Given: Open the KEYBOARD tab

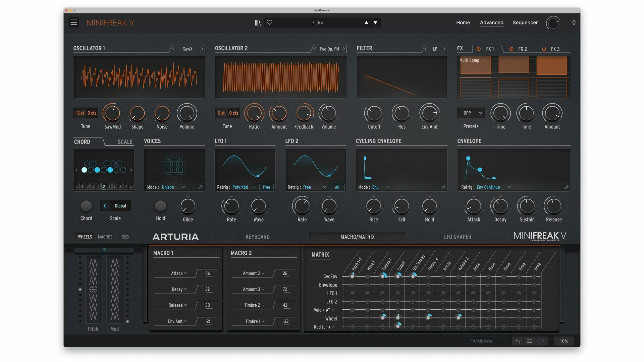Looking at the screenshot, I should coord(258,237).
